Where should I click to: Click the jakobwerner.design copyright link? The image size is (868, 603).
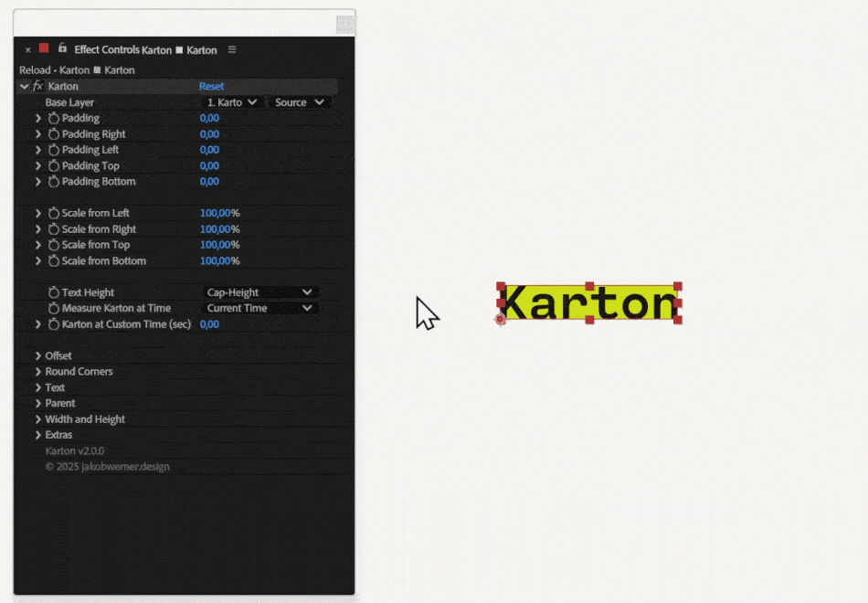click(x=107, y=467)
